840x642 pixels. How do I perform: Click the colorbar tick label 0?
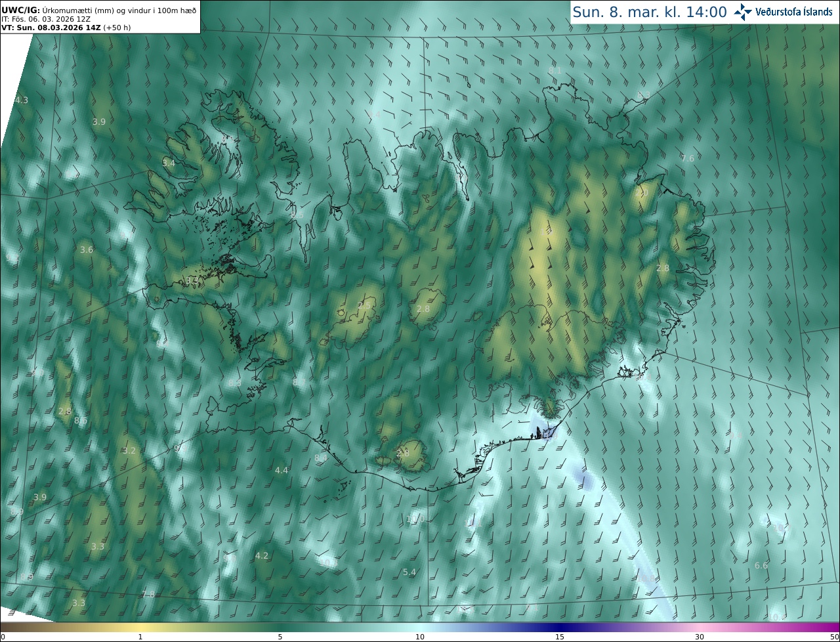tap(3, 637)
